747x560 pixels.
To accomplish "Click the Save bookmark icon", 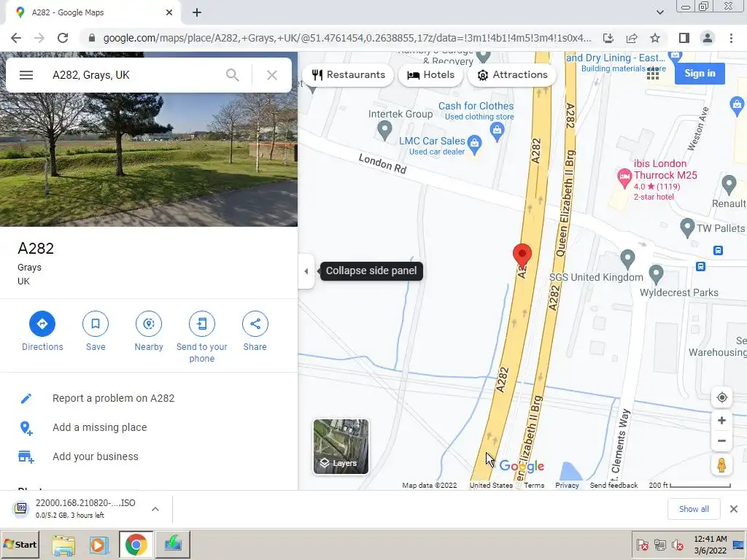I will (96, 324).
